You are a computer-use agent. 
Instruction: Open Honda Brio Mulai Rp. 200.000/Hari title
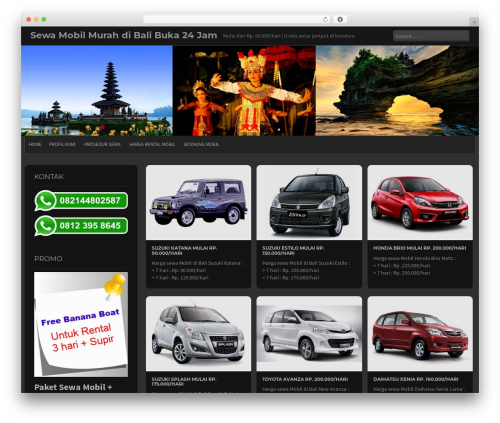[x=420, y=248]
